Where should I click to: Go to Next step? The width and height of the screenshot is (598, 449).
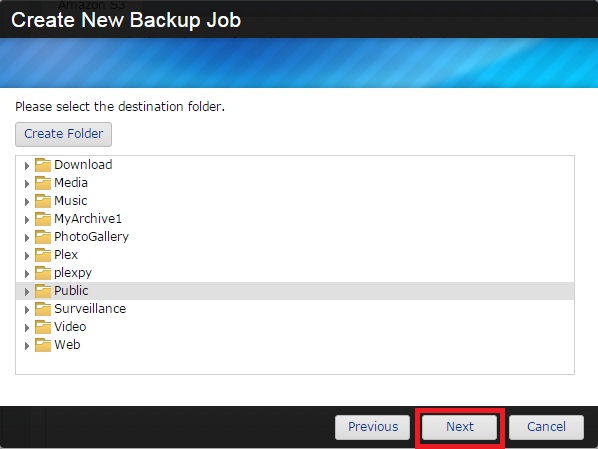click(x=460, y=427)
